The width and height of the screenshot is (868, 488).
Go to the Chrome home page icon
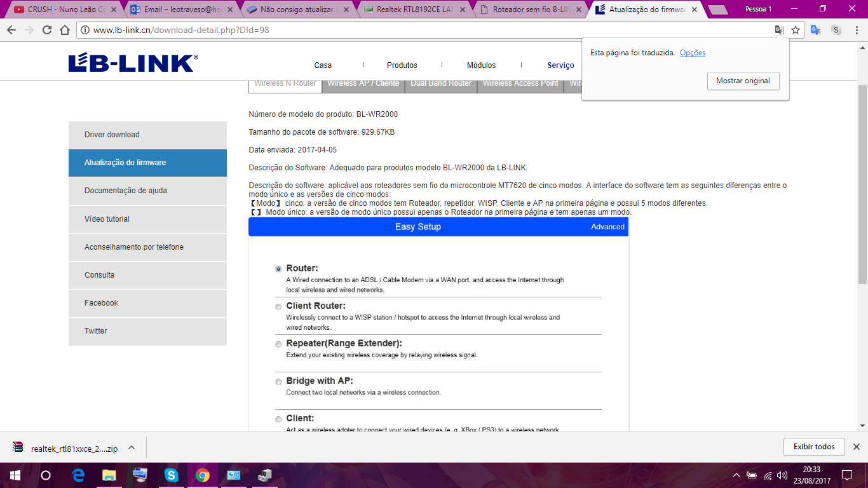(x=65, y=30)
